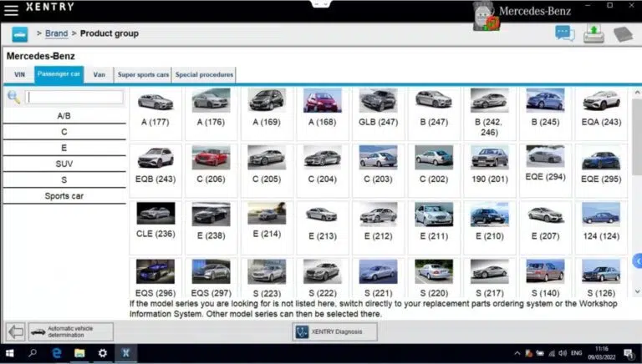Screen dimensions: 642x364
Task: Select the A/B model category
Action: tap(64, 116)
